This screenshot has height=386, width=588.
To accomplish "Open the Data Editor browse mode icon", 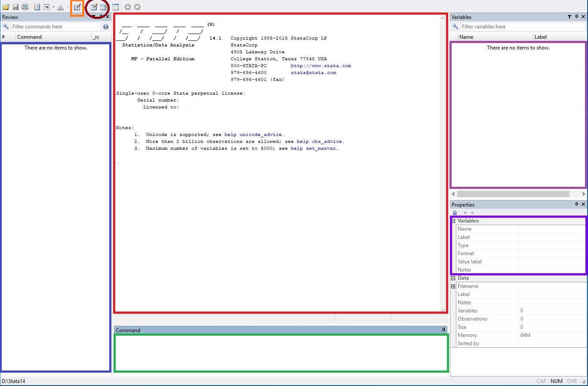I will (104, 7).
